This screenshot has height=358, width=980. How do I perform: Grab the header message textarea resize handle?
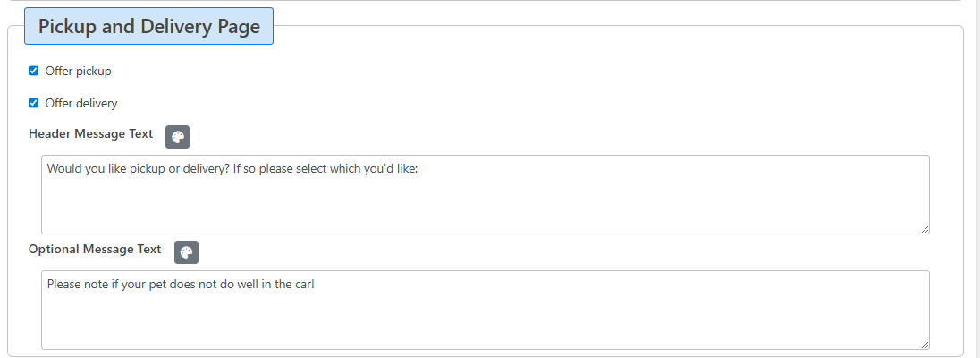(925, 229)
